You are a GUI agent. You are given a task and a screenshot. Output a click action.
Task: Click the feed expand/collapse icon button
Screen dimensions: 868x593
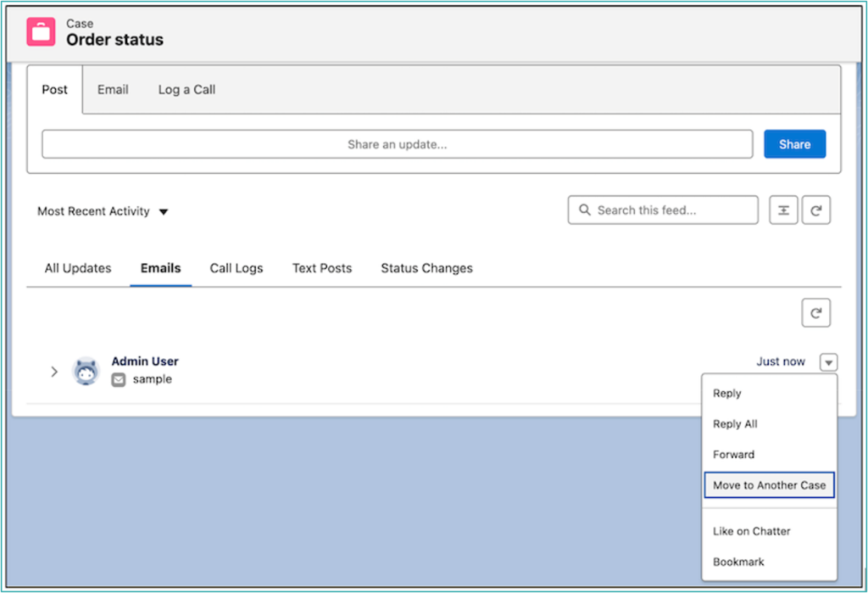point(783,210)
